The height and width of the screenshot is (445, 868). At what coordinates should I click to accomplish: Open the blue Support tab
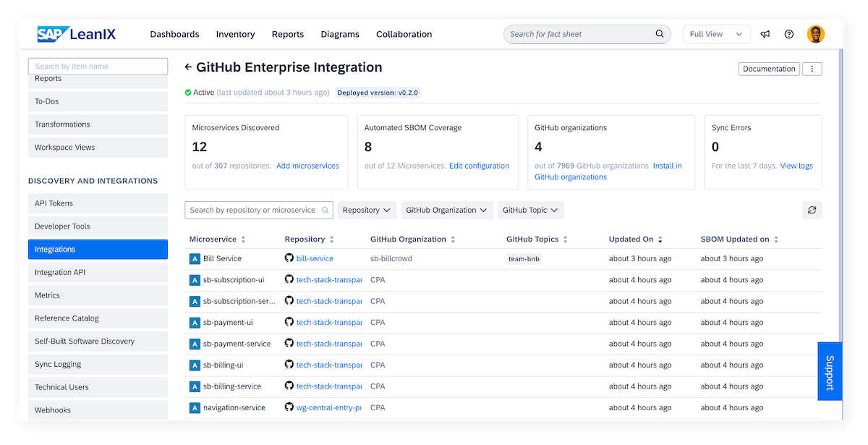click(830, 371)
